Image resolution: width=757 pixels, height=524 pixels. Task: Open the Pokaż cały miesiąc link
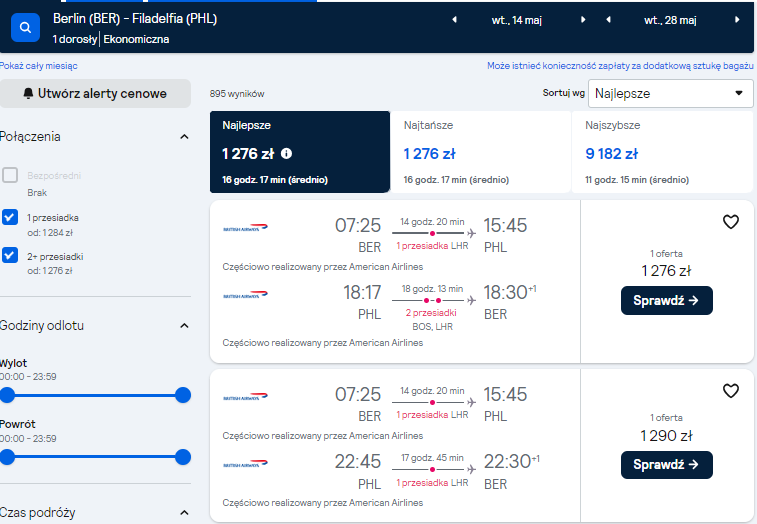pyautogui.click(x=38, y=66)
